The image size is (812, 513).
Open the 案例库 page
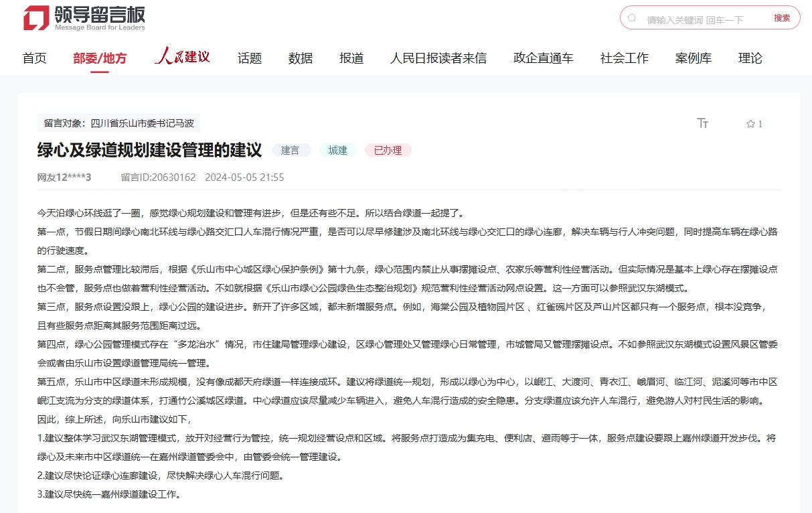(x=694, y=58)
